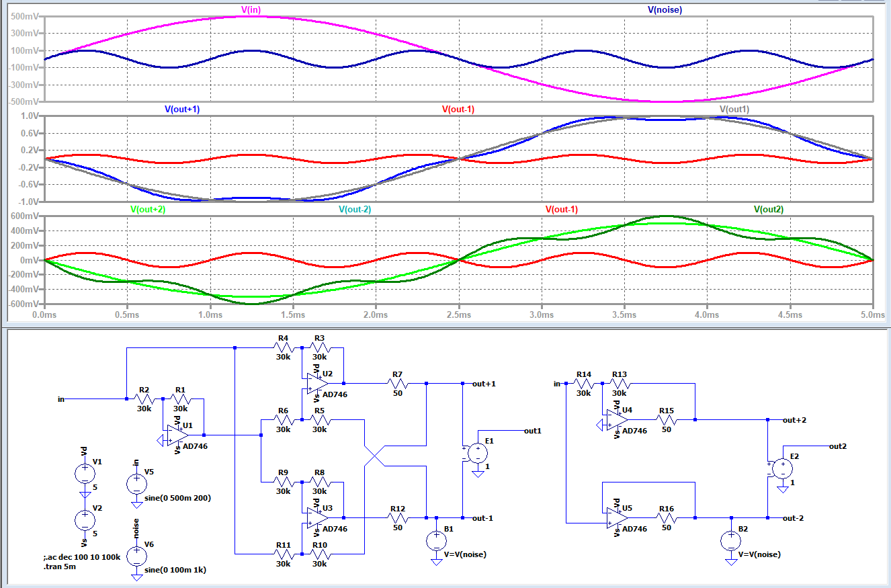Image resolution: width=891 pixels, height=588 pixels.
Task: Select V(out-1) label in the middle plot pane
Action: pyautogui.click(x=458, y=109)
